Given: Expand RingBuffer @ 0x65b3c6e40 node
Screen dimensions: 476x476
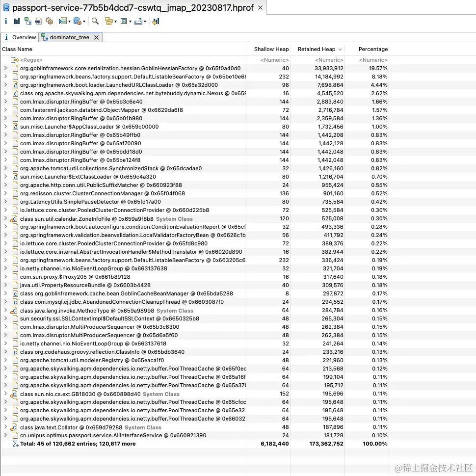Looking at the screenshot, I should pyautogui.click(x=5, y=102).
